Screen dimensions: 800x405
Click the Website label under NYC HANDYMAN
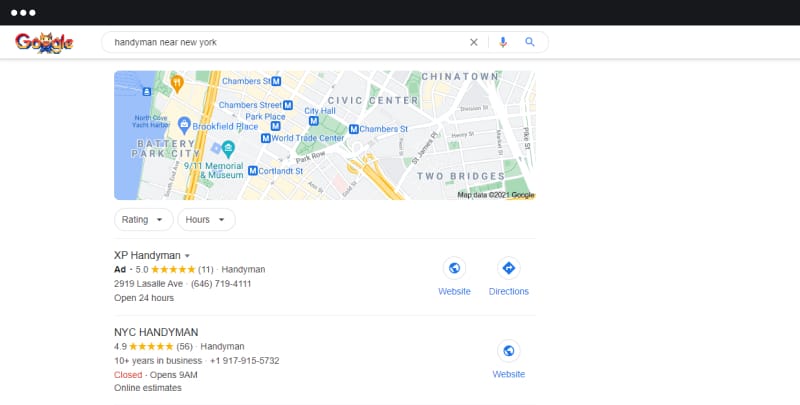point(509,374)
